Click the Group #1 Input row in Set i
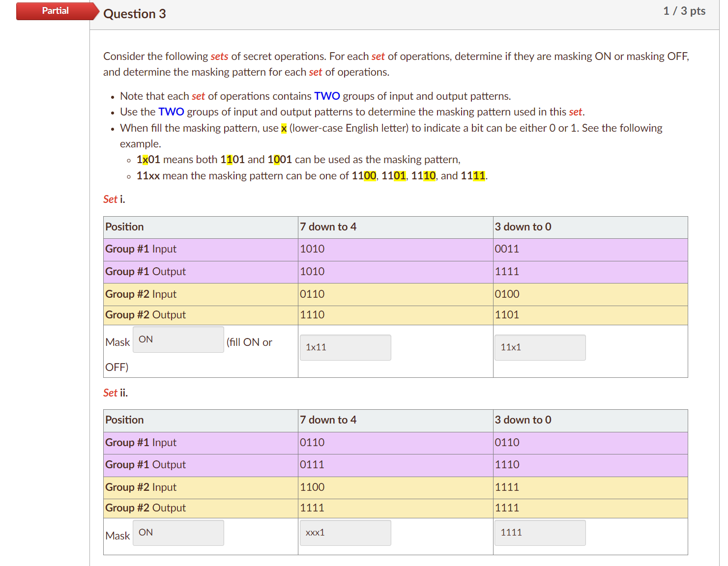The width and height of the screenshot is (728, 566). pyautogui.click(x=140, y=249)
